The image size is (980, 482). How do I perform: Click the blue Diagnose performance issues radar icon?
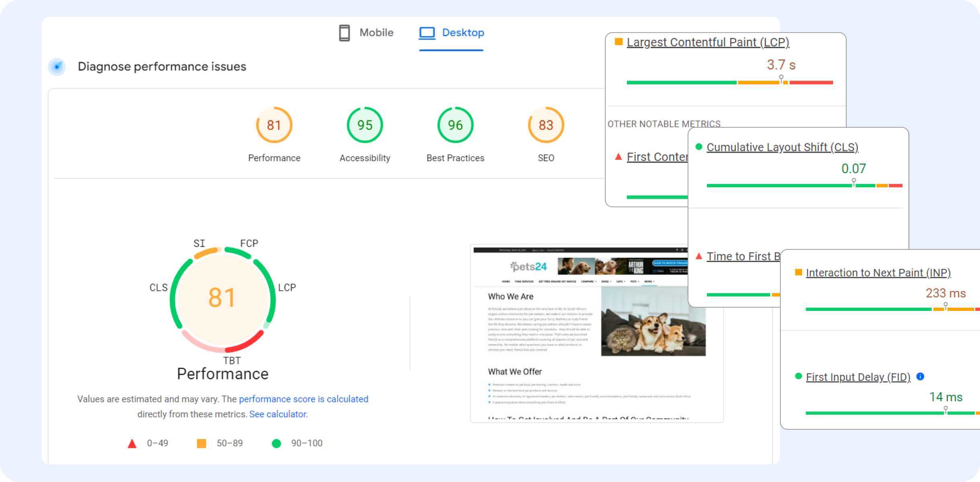point(57,67)
